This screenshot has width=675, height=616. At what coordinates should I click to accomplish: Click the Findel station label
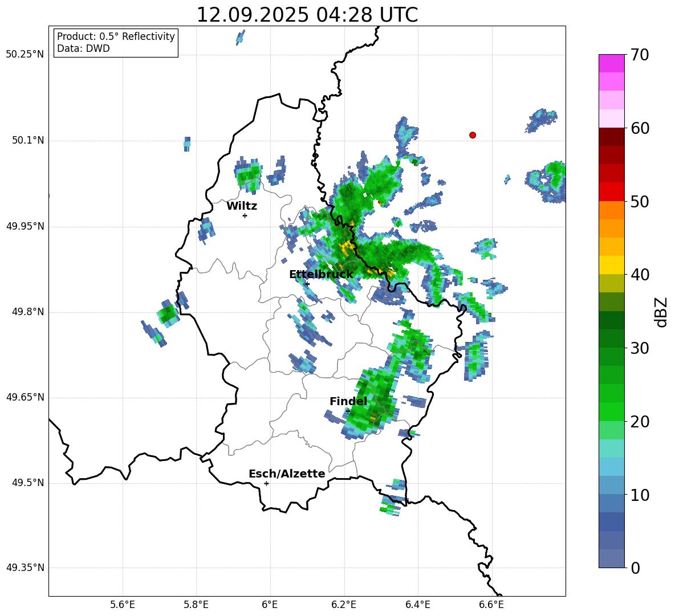[x=348, y=401]
